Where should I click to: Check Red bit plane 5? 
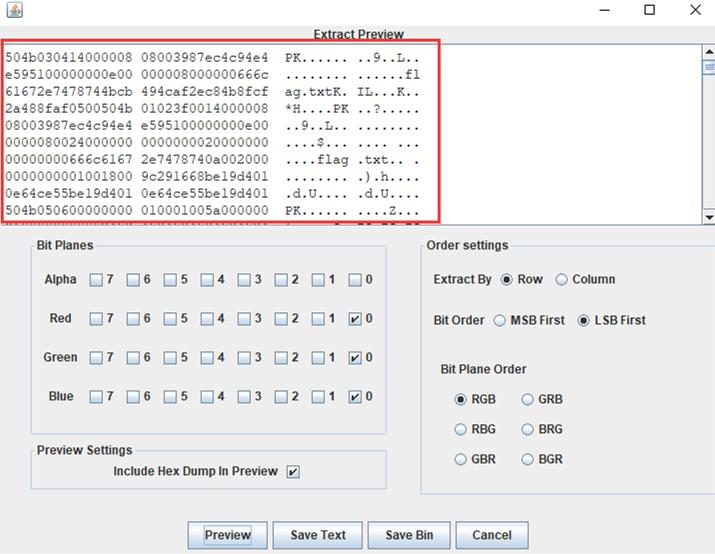point(170,319)
